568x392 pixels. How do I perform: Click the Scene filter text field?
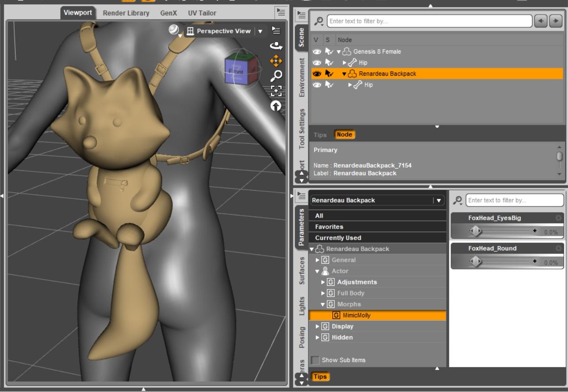pos(429,21)
